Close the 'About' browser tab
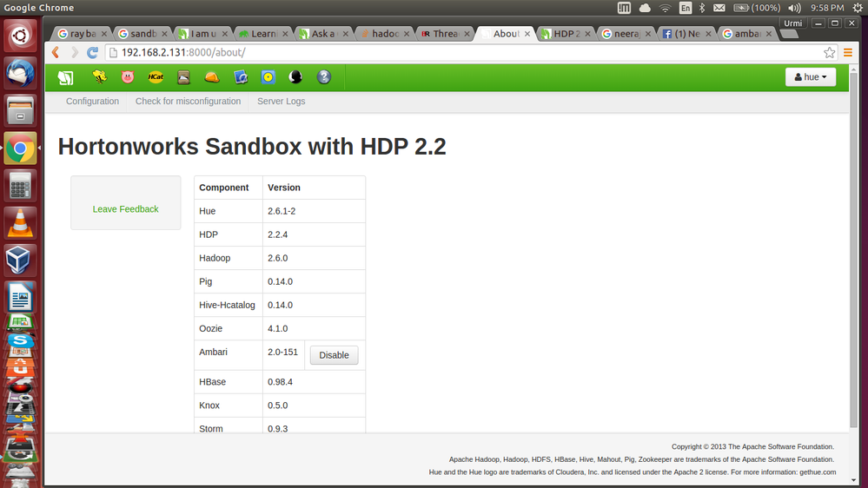 (x=527, y=34)
